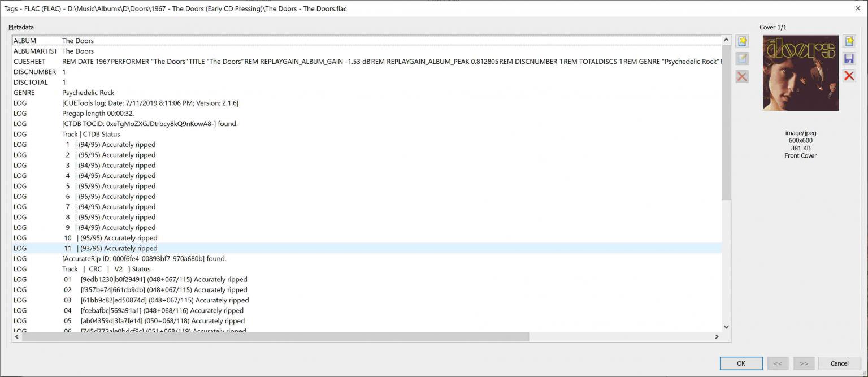The image size is (868, 377).
Task: Close the Tags dialog window
Action: tap(857, 8)
